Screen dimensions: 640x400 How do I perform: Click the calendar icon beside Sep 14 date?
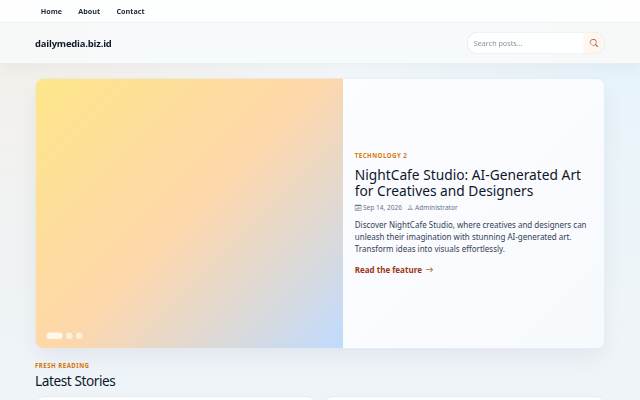[x=358, y=208]
